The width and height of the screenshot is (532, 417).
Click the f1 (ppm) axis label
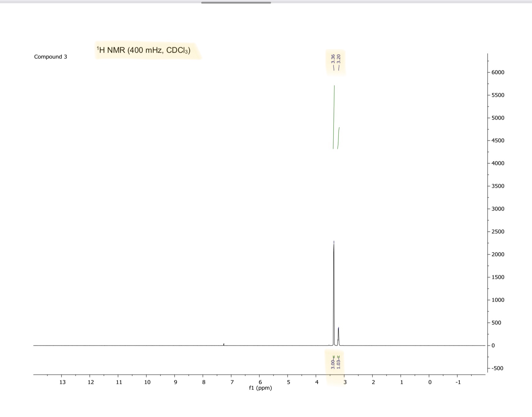(x=260, y=388)
